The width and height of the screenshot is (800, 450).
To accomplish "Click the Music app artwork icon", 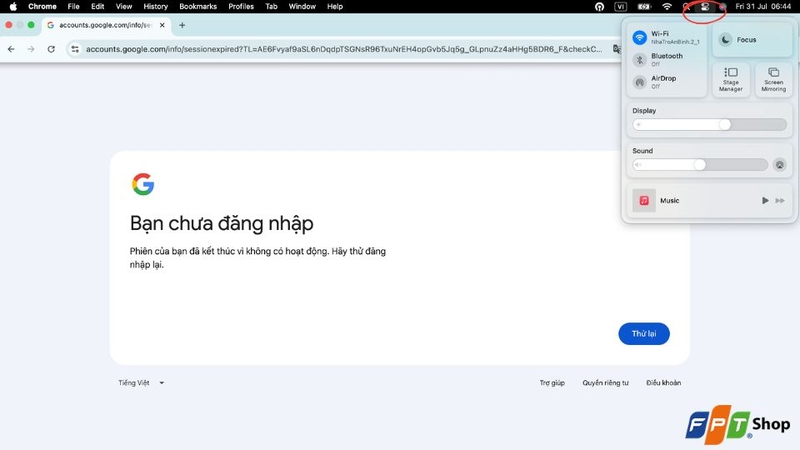I will point(644,201).
